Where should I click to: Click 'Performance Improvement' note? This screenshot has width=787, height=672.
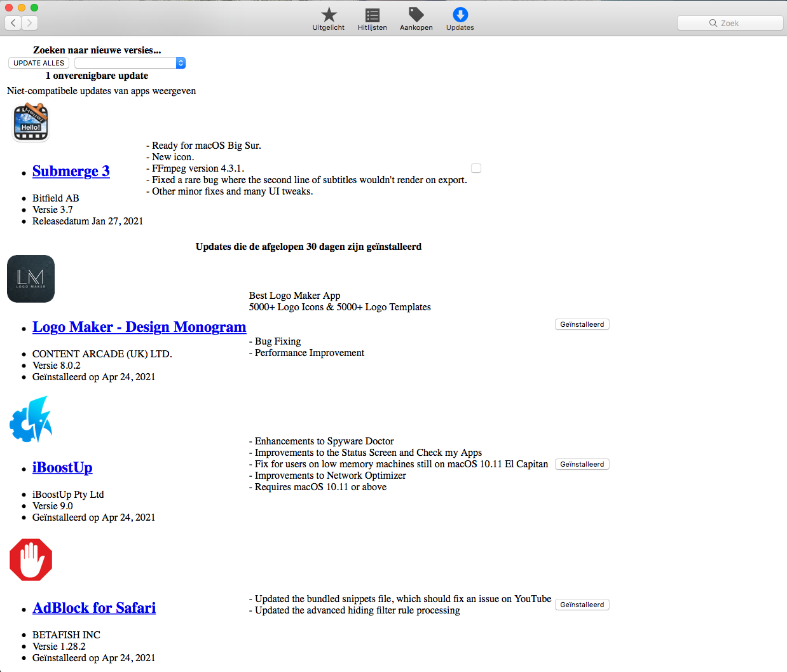(307, 353)
